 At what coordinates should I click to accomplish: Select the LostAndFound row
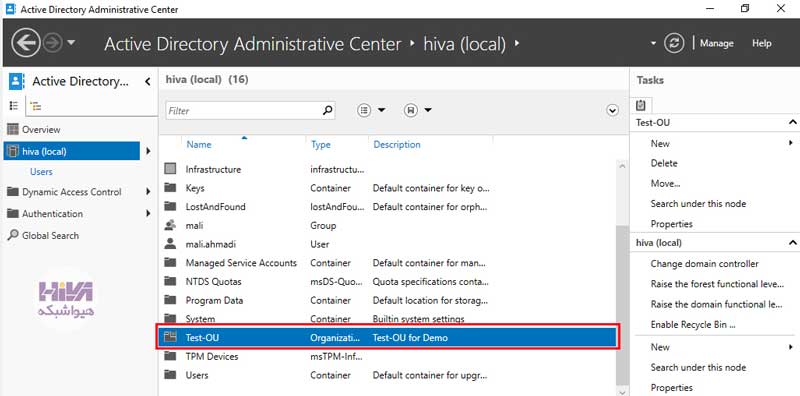coord(388,207)
